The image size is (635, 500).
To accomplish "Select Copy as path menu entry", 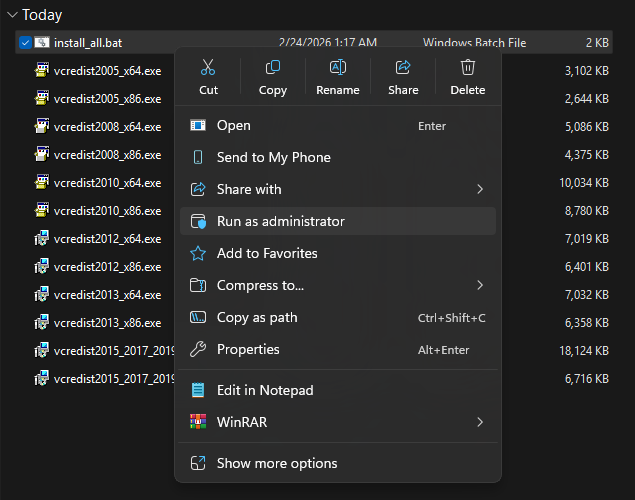I will [x=257, y=318].
